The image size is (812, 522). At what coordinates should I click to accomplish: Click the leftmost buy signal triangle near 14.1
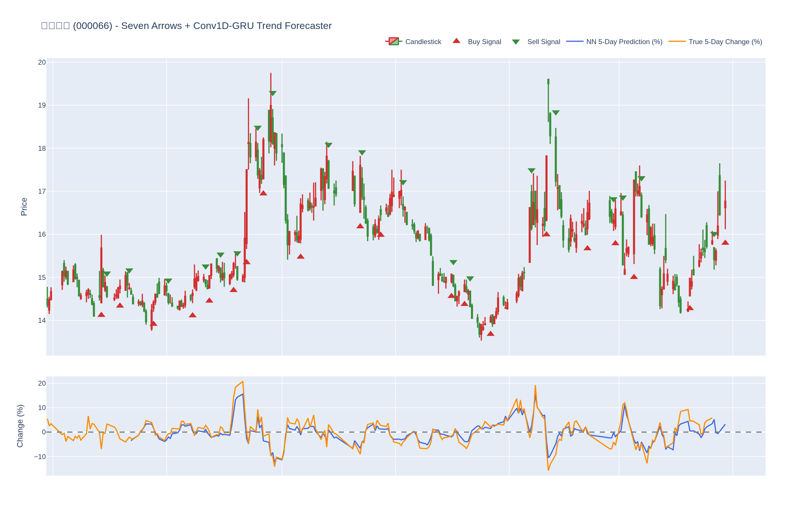tap(101, 315)
